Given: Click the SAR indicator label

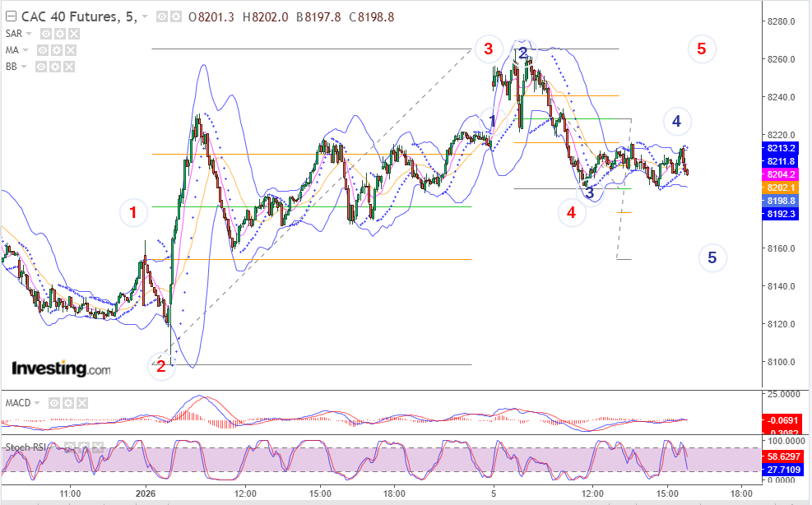Looking at the screenshot, I should (x=14, y=34).
